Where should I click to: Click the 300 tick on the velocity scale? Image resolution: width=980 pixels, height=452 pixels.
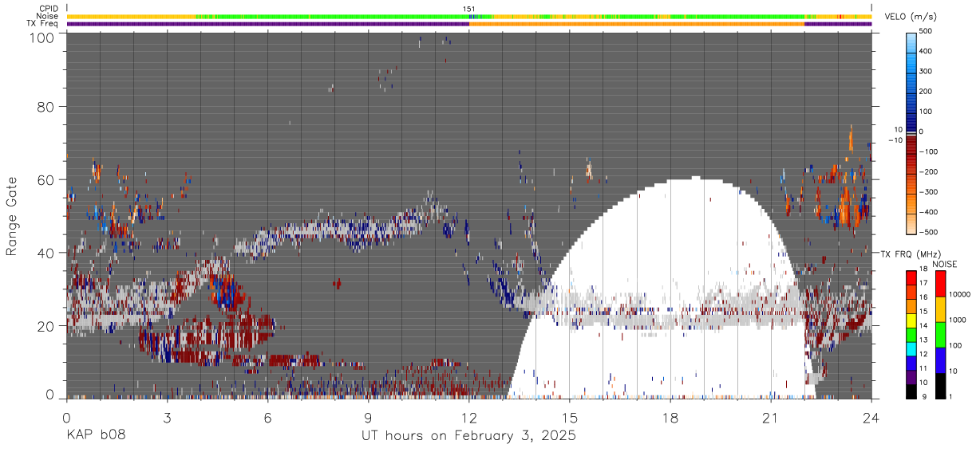pos(927,72)
